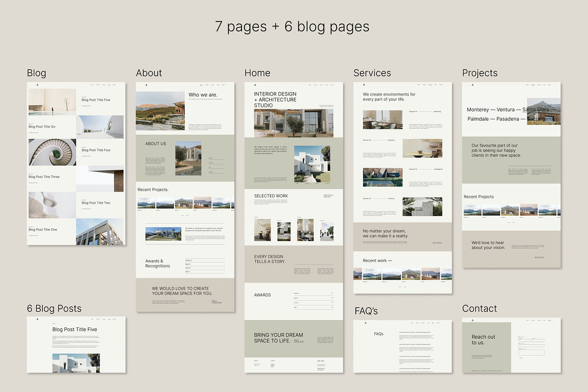Click next arrow under About Recent Projects carousel

tap(187, 215)
